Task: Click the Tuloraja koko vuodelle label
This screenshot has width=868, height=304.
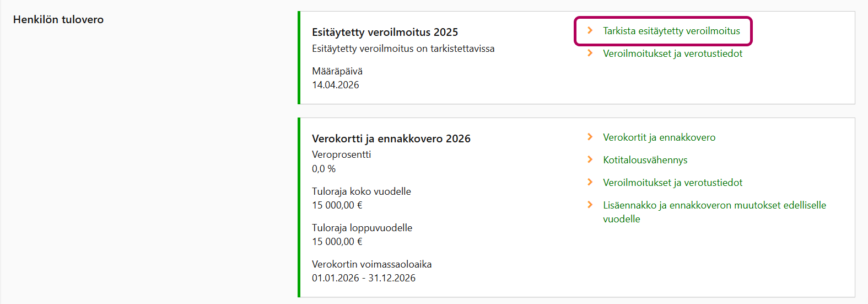Action: pyautogui.click(x=361, y=191)
